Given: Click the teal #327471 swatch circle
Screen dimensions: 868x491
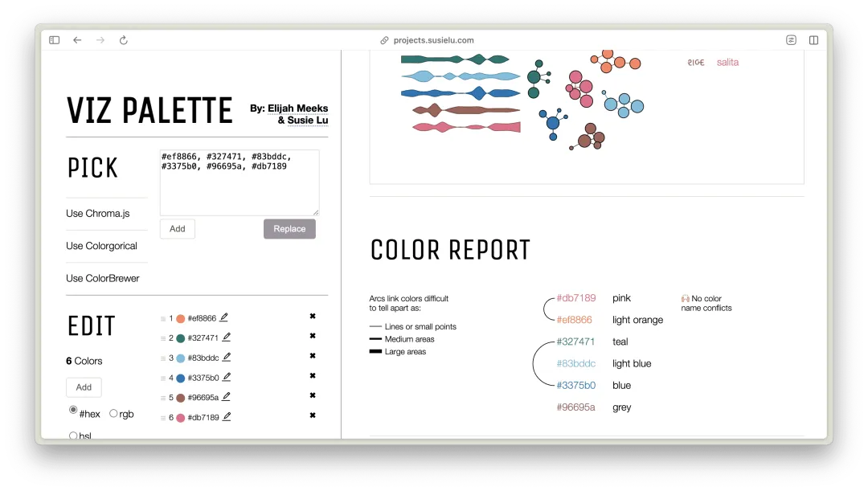Looking at the screenshot, I should 181,338.
